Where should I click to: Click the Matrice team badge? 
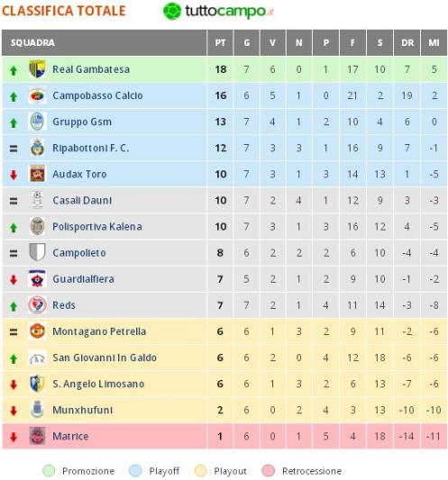click(37, 436)
